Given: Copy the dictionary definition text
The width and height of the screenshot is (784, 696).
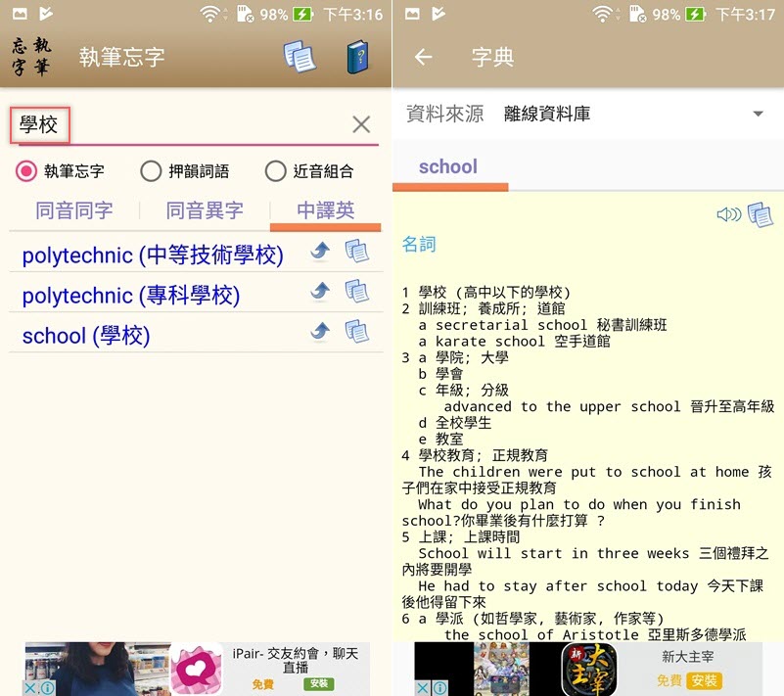Looking at the screenshot, I should (x=761, y=214).
